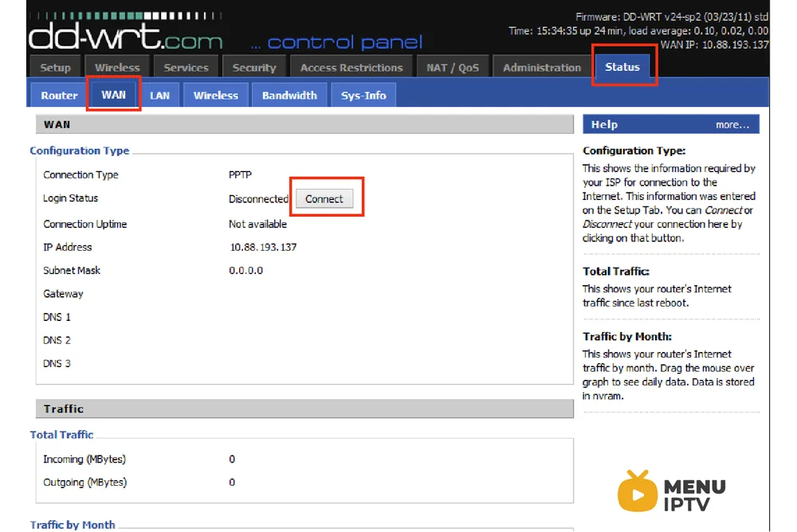The height and width of the screenshot is (532, 797).
Task: Click the DNS 3 label
Action: pos(57,364)
